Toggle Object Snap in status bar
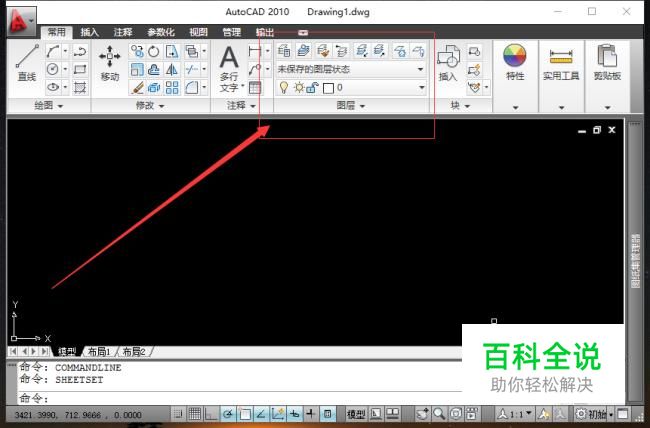 coord(245,413)
